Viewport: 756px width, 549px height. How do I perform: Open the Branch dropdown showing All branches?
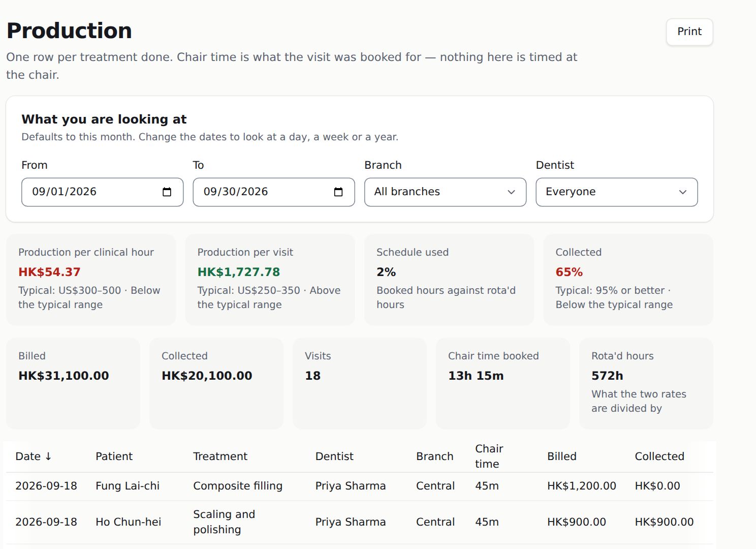pyautogui.click(x=445, y=192)
